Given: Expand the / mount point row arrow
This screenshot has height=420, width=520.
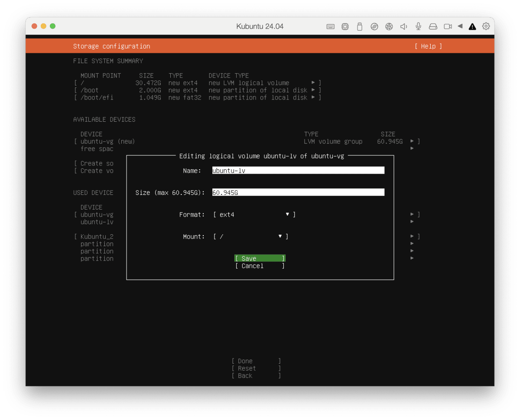Looking at the screenshot, I should pyautogui.click(x=313, y=83).
